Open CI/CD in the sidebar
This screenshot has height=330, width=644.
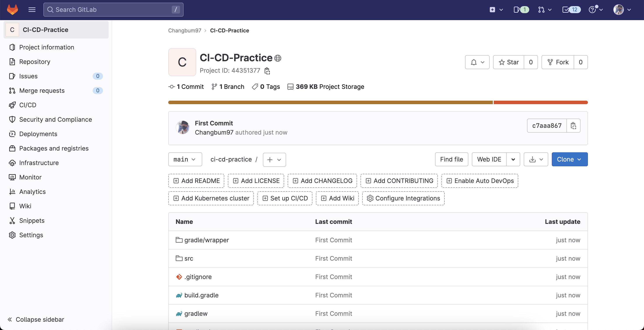tap(28, 105)
